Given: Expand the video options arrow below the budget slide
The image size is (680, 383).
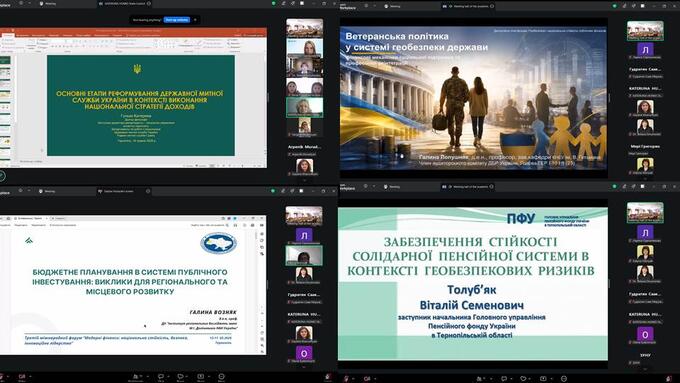Looking at the screenshot, I should click(30, 376).
